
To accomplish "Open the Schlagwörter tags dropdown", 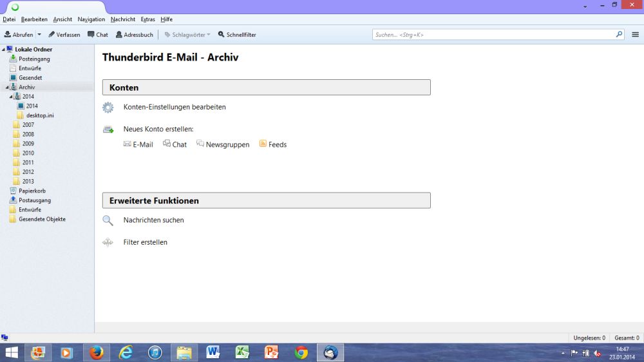I will click(187, 35).
